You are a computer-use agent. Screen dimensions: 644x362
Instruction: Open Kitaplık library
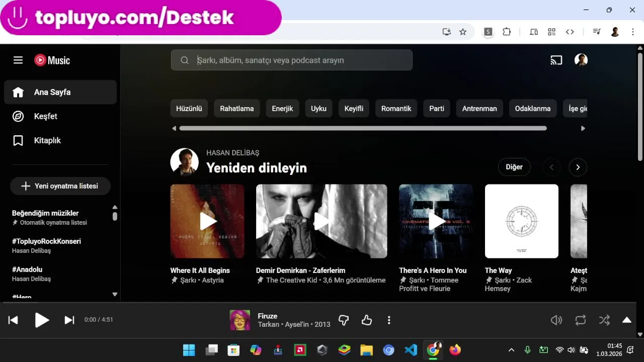(60, 140)
